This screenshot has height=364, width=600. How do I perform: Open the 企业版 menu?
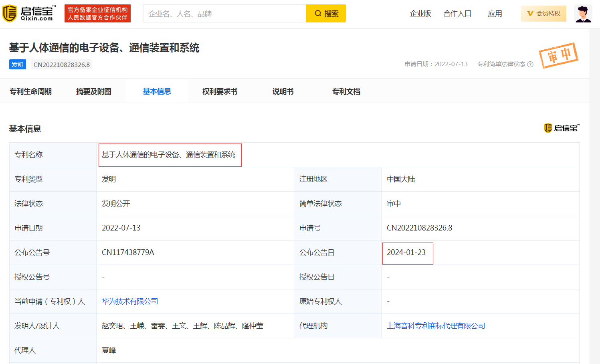point(420,14)
